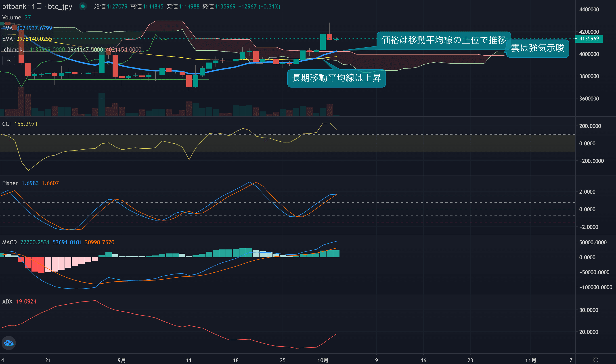The image size is (616, 364).
Task: Click the CCI indicator pane label
Action: point(6,124)
